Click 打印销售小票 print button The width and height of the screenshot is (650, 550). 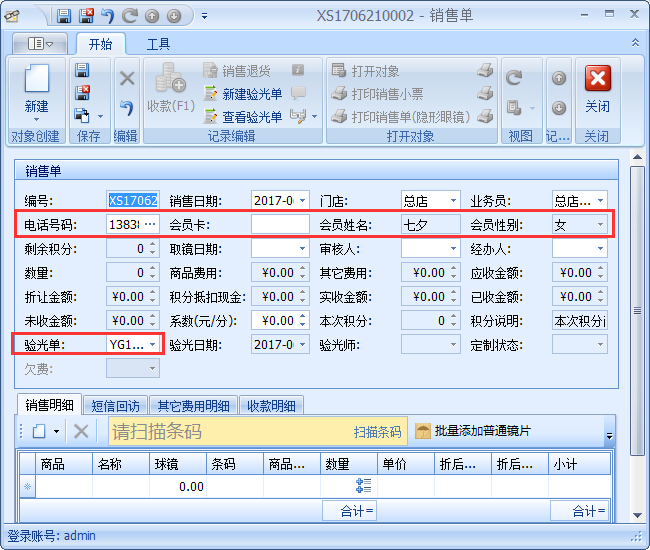[377, 94]
